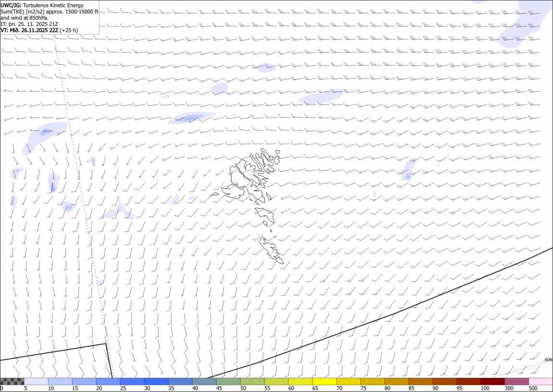
Task: Click the southernmost island outline on the map
Action: (x=271, y=250)
